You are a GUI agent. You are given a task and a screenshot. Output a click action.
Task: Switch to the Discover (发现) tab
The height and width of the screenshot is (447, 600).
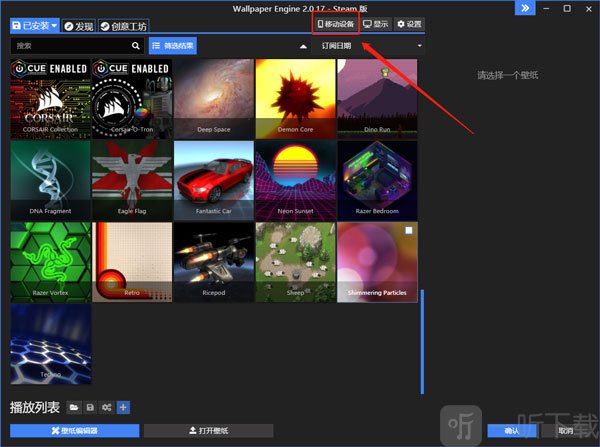point(79,26)
